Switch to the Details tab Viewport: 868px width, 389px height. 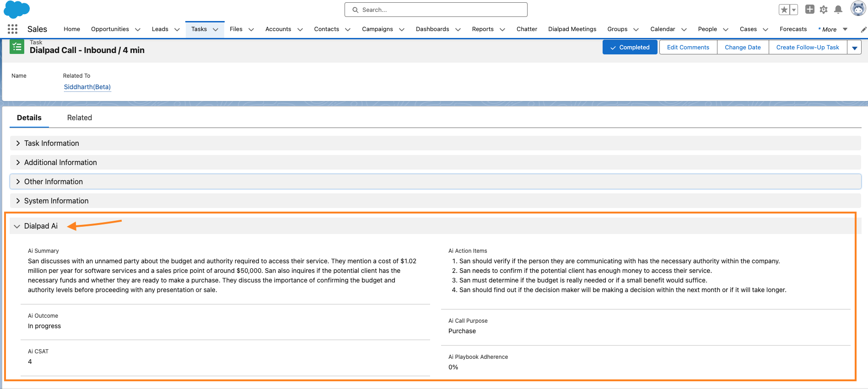(29, 118)
